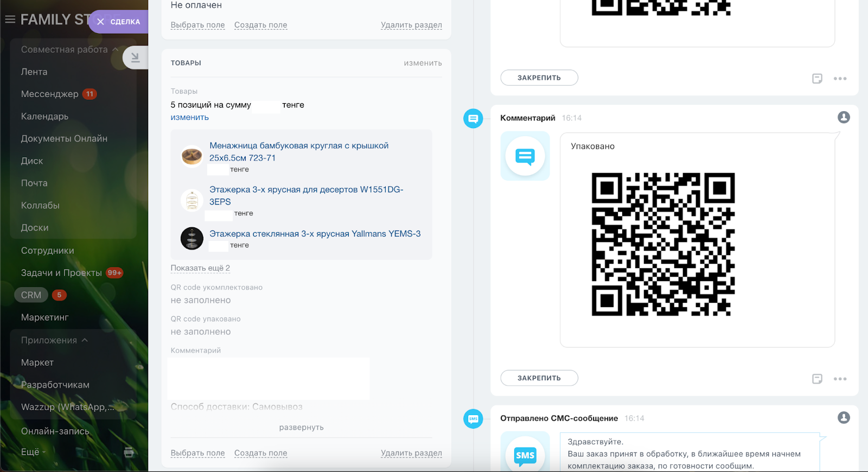This screenshot has height=472, width=868.
Task: Click the printer icon near Ещё
Action: [x=129, y=452]
